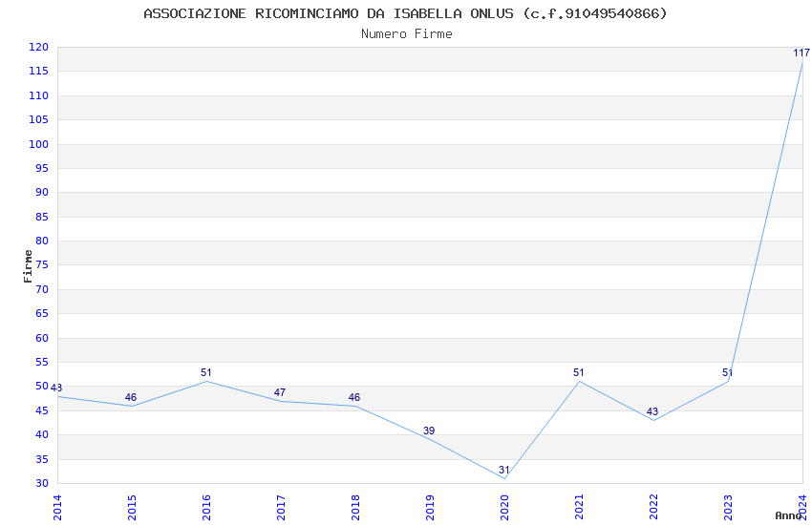Click the y-axis tick label 60
Screen dimensions: 812x525
click(42, 338)
